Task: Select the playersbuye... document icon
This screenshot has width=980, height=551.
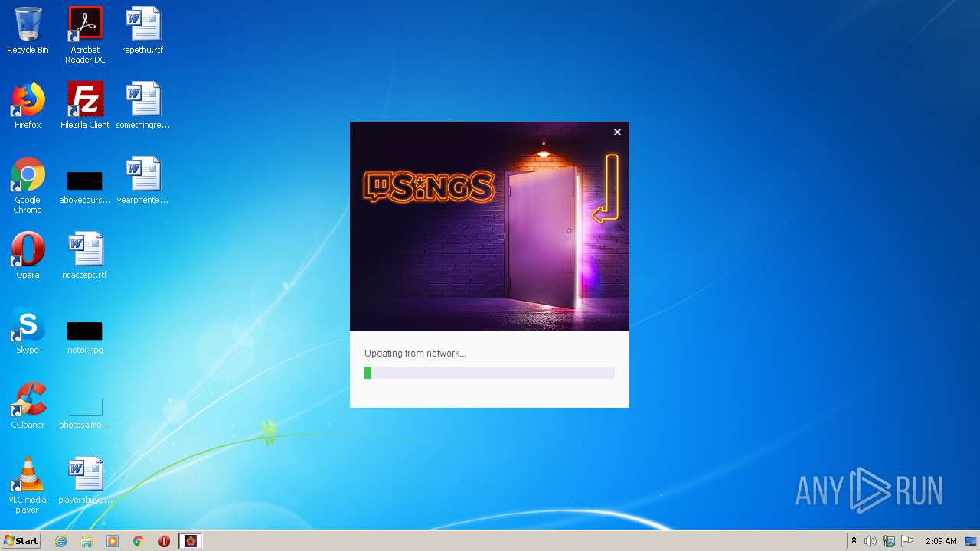Action: tap(85, 481)
